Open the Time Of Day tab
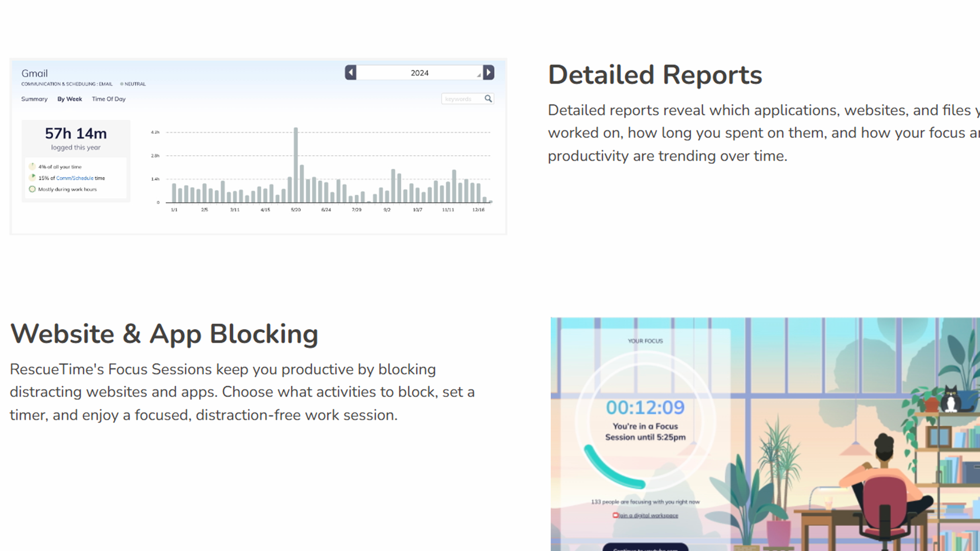980x551 pixels. [x=109, y=99]
